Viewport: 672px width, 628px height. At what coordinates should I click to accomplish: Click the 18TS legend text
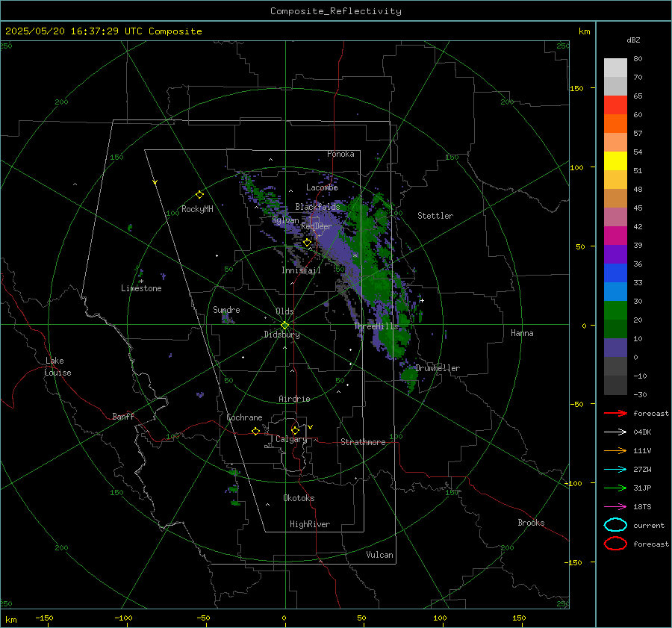(x=642, y=507)
